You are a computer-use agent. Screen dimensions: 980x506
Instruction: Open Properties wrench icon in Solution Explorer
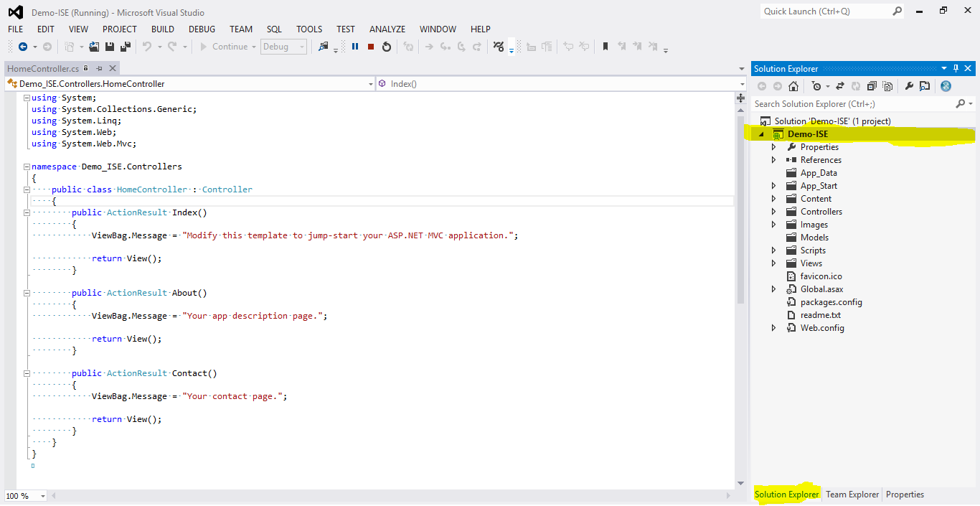[909, 86]
